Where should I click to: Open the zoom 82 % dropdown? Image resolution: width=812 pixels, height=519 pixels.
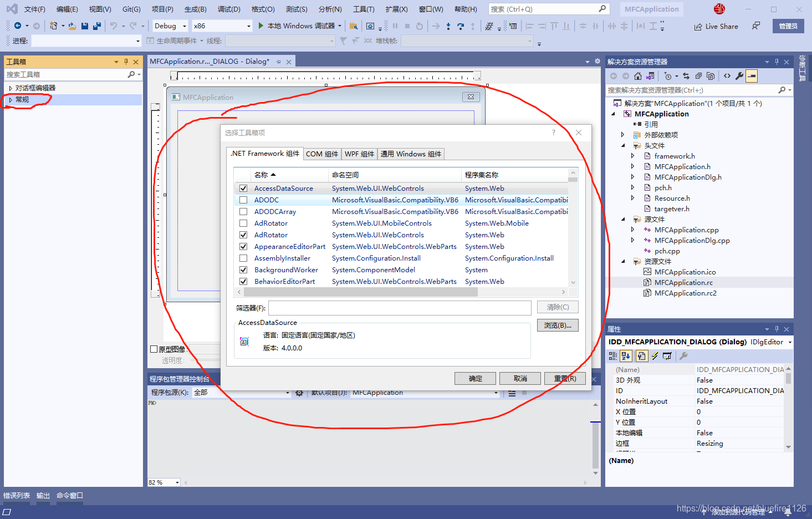[177, 482]
